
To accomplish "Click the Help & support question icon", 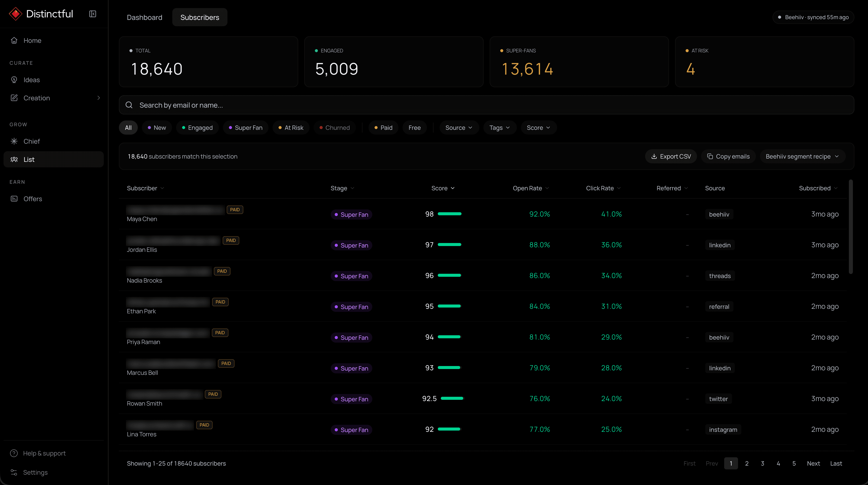I will [x=14, y=453].
